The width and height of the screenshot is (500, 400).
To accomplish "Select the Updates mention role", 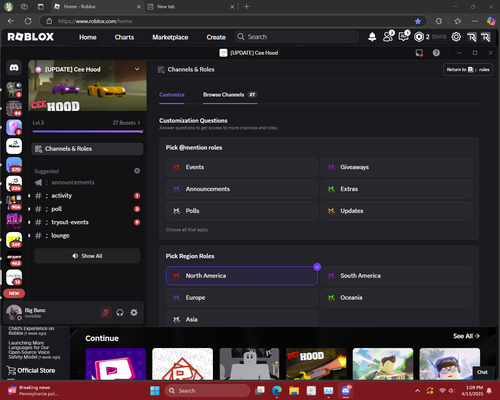I will (x=396, y=211).
